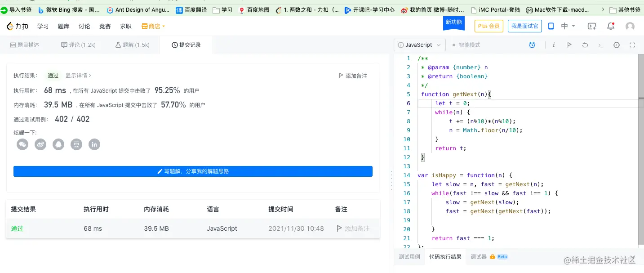Reset code with the undo arrow icon
This screenshot has width=644, height=273.
pyautogui.click(x=585, y=45)
